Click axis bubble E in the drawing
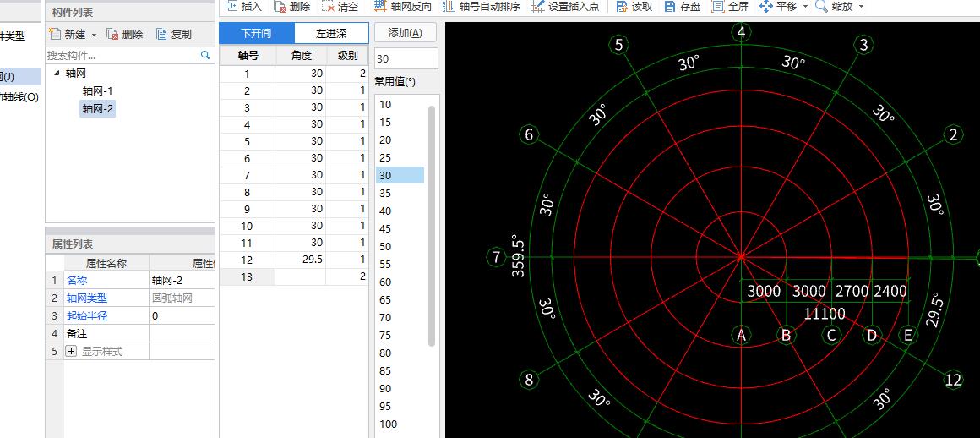This screenshot has width=980, height=438. tap(908, 336)
